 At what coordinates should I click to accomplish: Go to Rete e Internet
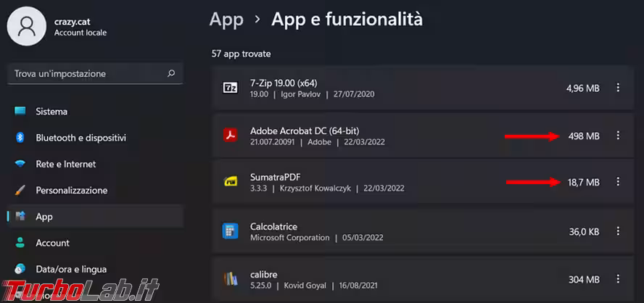[65, 164]
